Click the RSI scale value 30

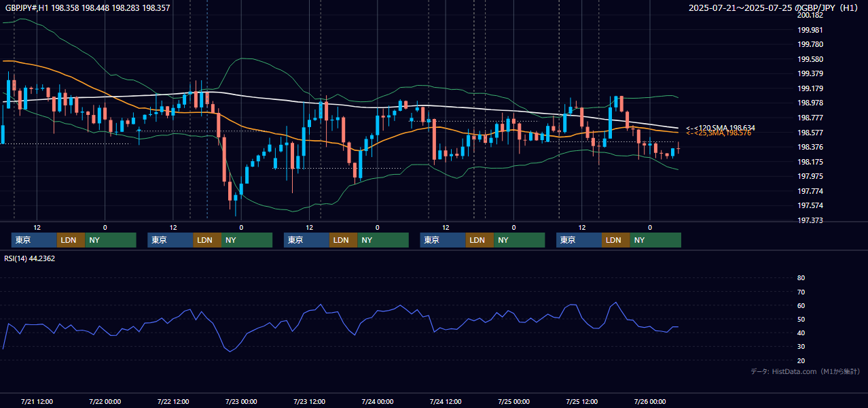[801, 347]
